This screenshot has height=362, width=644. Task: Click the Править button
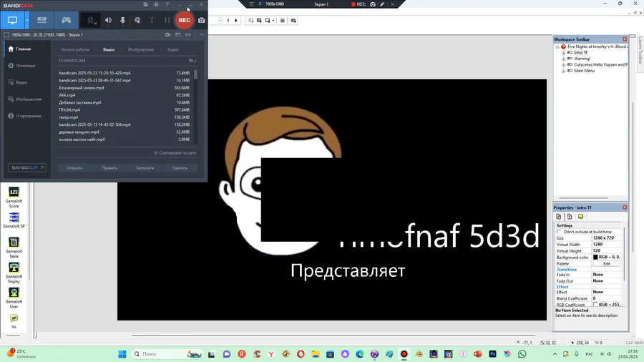(x=109, y=168)
